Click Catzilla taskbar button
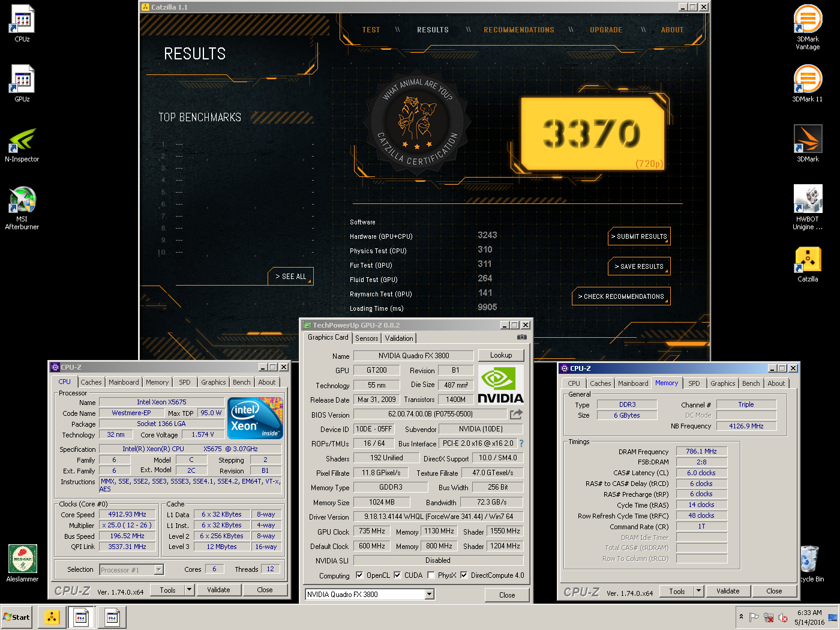Image resolution: width=840 pixels, height=630 pixels. (x=52, y=617)
